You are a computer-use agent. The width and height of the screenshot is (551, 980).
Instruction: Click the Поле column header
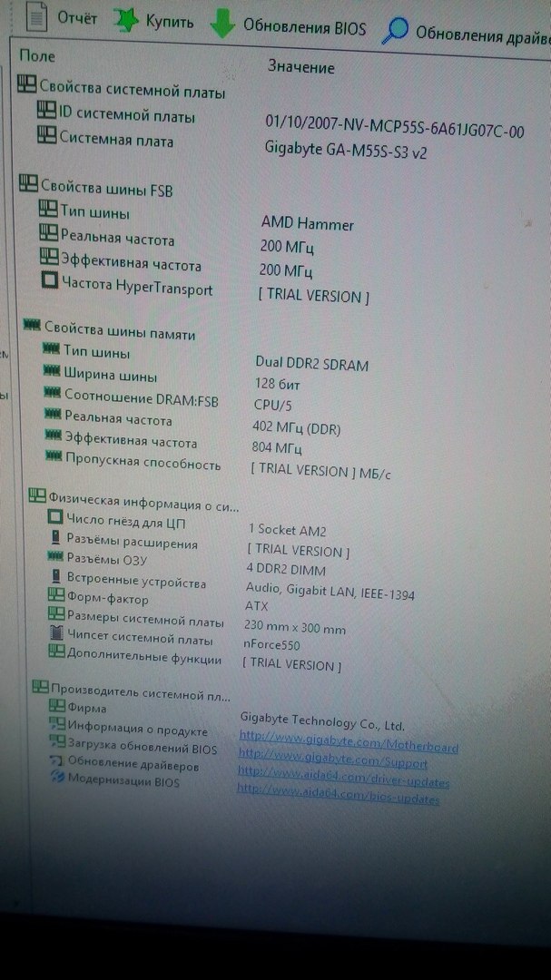click(37, 56)
